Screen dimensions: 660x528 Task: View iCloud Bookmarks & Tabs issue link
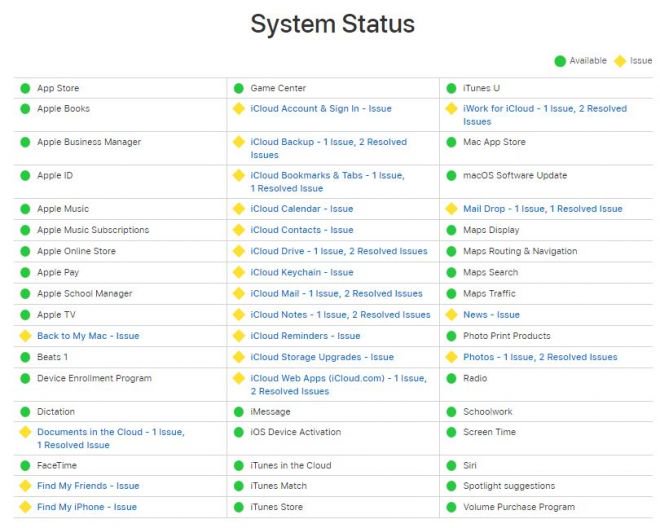[x=327, y=181]
